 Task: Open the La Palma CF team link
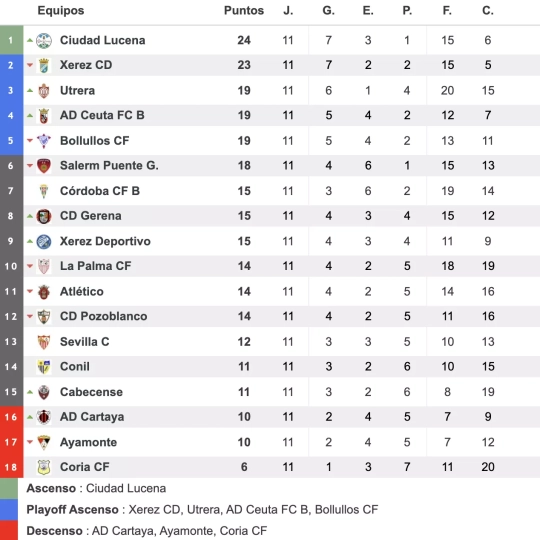click(x=95, y=266)
